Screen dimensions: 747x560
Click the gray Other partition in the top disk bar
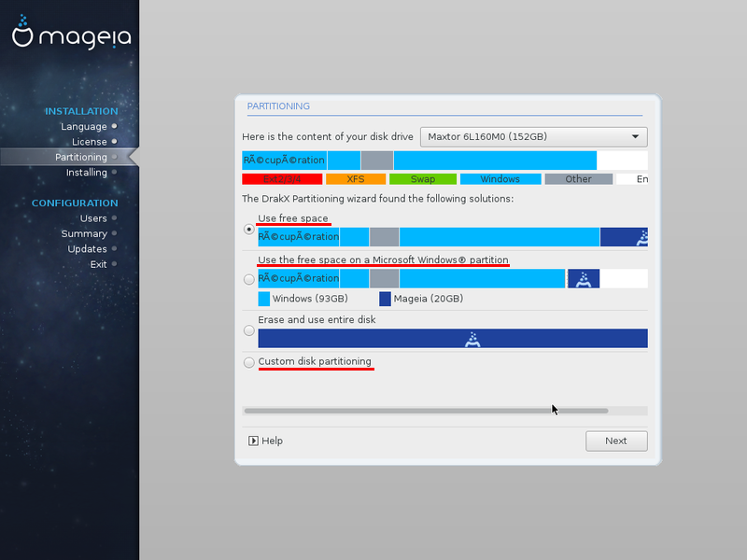tap(377, 161)
